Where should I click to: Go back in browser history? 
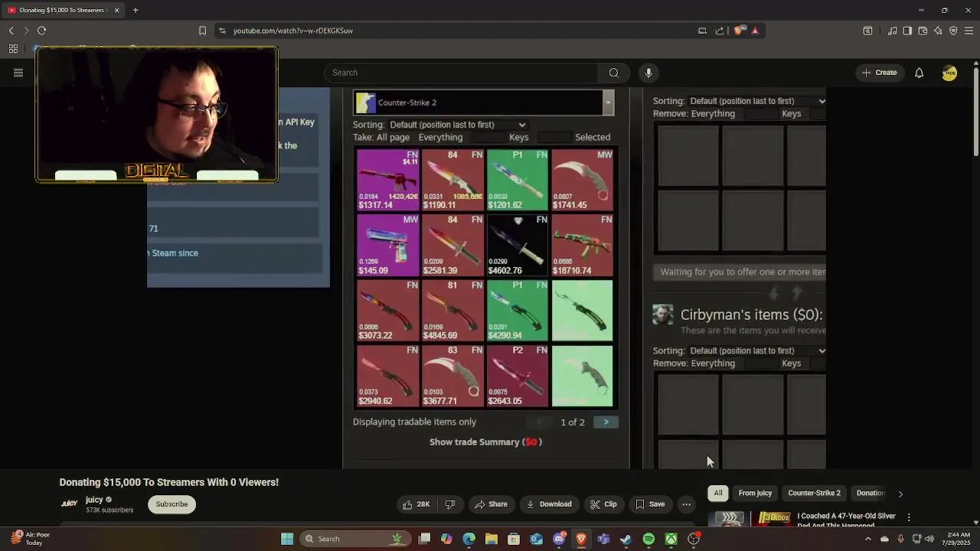[11, 31]
